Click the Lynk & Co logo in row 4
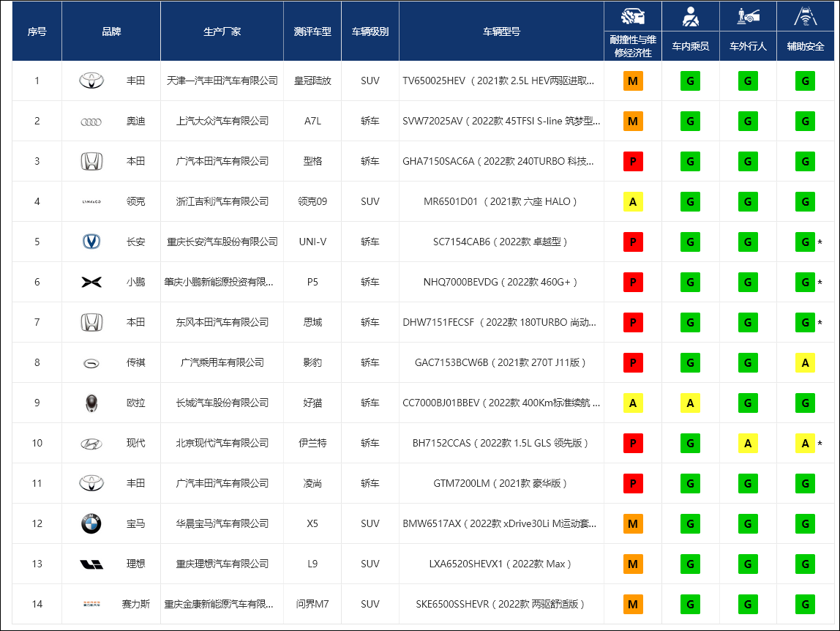Screen dimensions: 840x631 pyautogui.click(x=91, y=202)
